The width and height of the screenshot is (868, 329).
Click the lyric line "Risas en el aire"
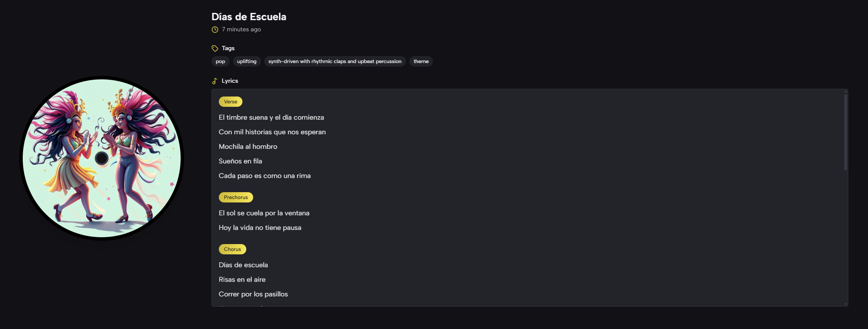click(x=242, y=280)
